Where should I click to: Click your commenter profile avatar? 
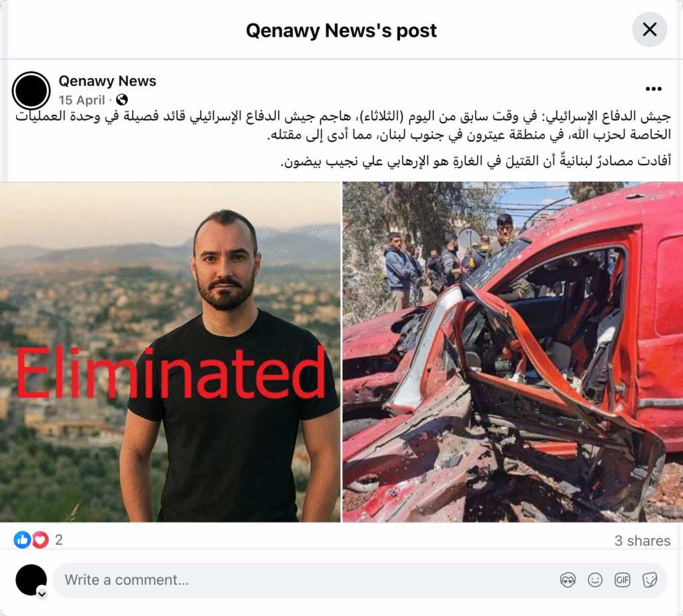point(31,580)
